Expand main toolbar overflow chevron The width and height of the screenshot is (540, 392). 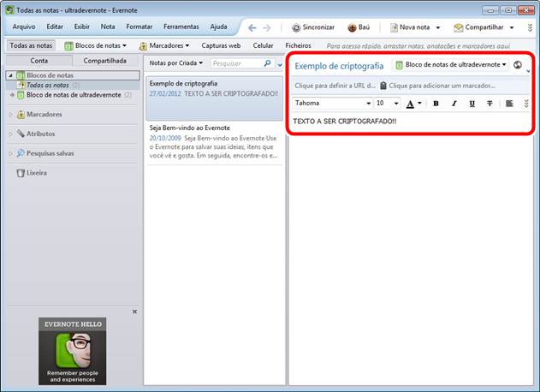click(530, 27)
